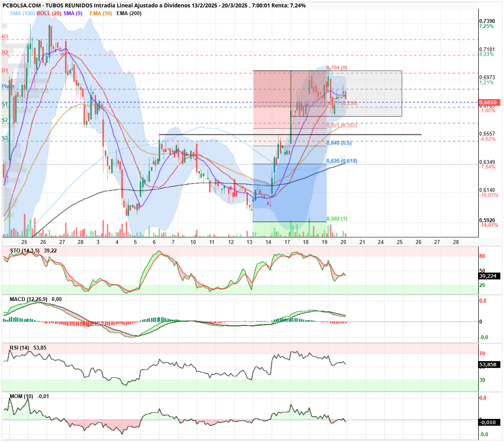Viewport: 504px width, 442px height.
Task: Click the 0,635 (0.618) Fibonacci label
Action: point(342,161)
